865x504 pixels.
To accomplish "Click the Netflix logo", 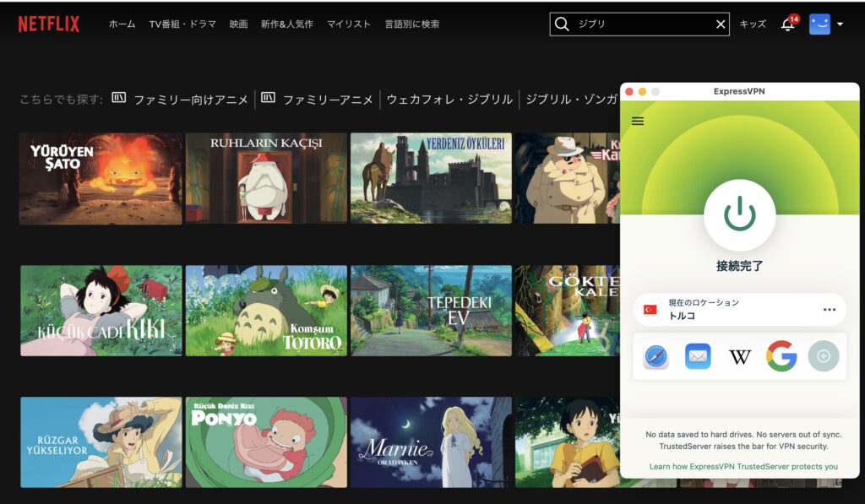I will tap(49, 24).
